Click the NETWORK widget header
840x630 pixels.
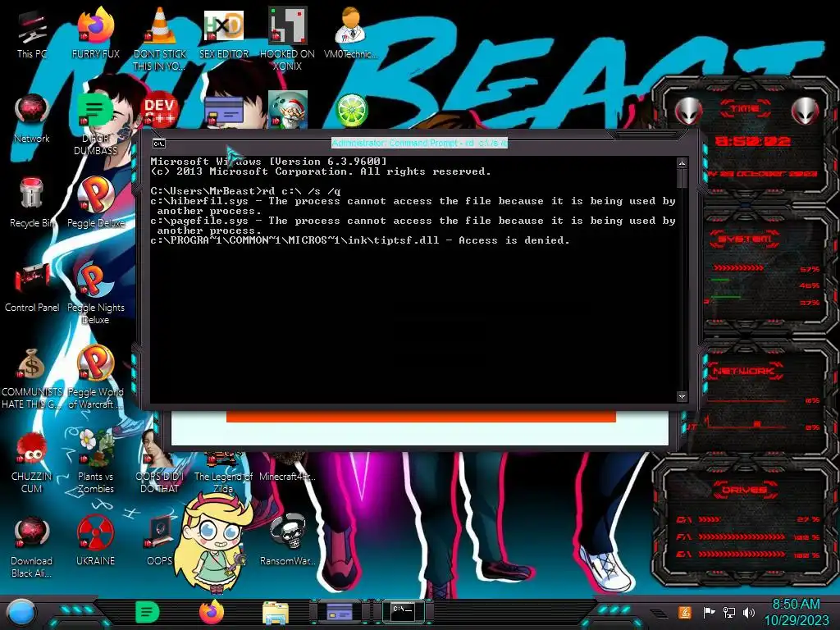pyautogui.click(x=745, y=371)
